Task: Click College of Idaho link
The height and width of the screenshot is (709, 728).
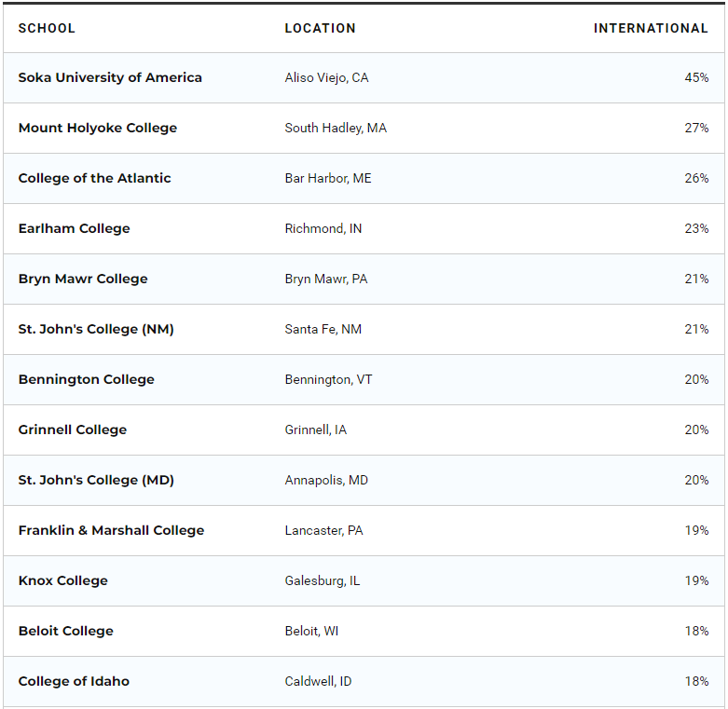Action: [74, 681]
